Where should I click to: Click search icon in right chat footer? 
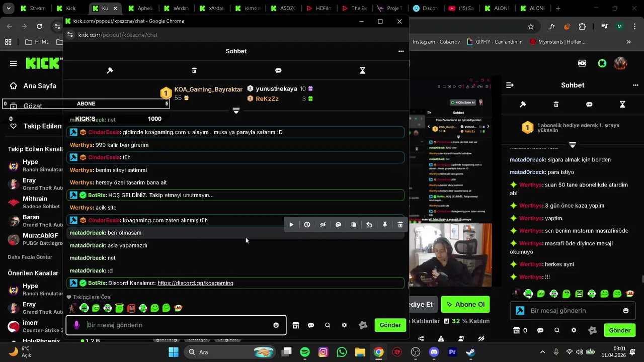click(557, 330)
